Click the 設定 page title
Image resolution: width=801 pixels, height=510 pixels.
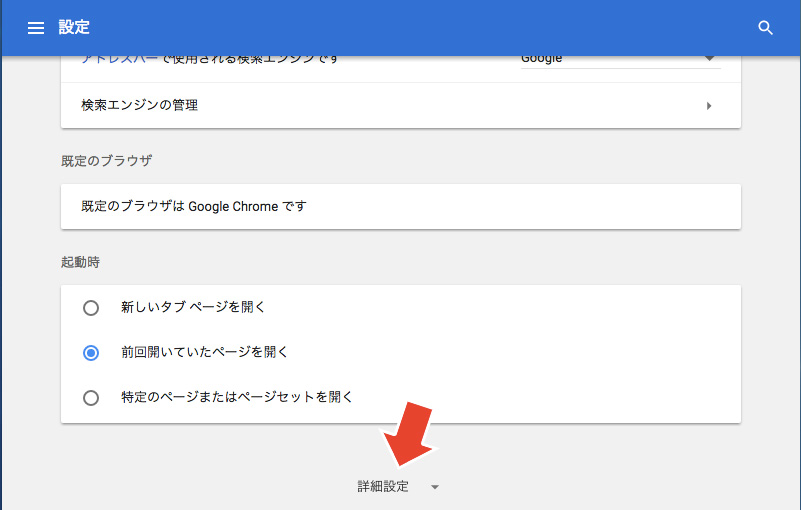click(x=74, y=28)
